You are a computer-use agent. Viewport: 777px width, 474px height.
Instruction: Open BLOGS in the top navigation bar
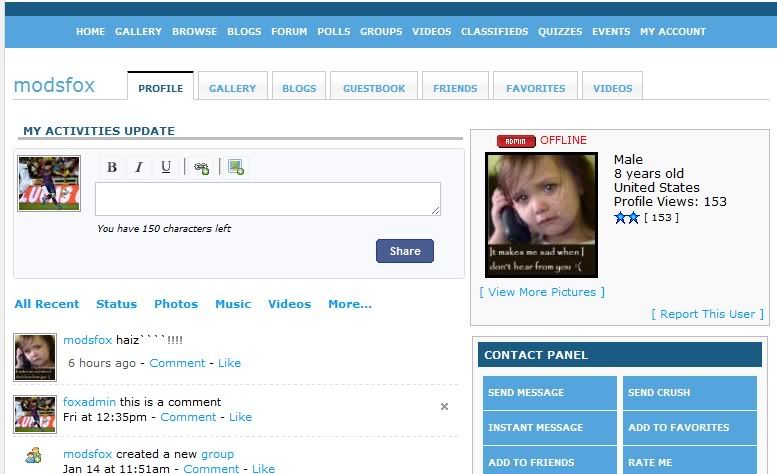pos(244,32)
